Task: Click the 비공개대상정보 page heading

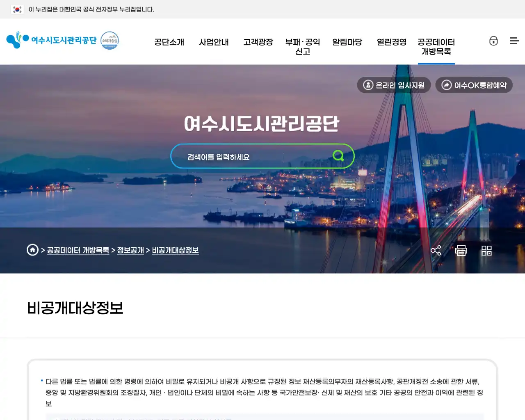Action: [x=75, y=308]
